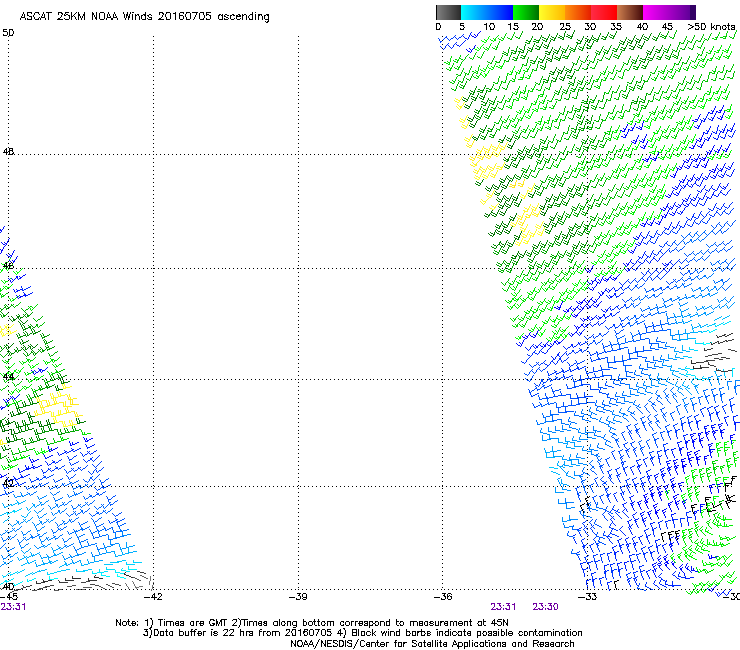The width and height of the screenshot is (740, 650).
Task: Select the cyan-blue 5-15 knots color bar segment
Action: pos(487,12)
